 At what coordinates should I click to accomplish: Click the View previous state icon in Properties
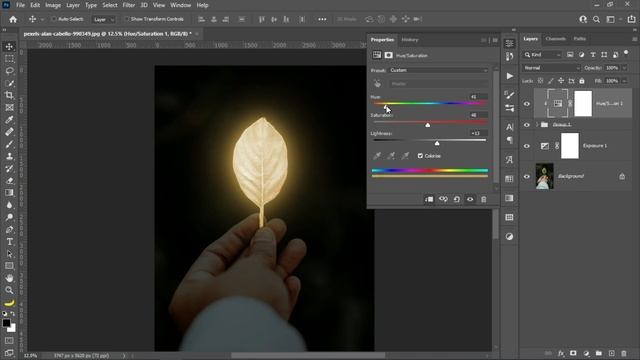point(443,199)
